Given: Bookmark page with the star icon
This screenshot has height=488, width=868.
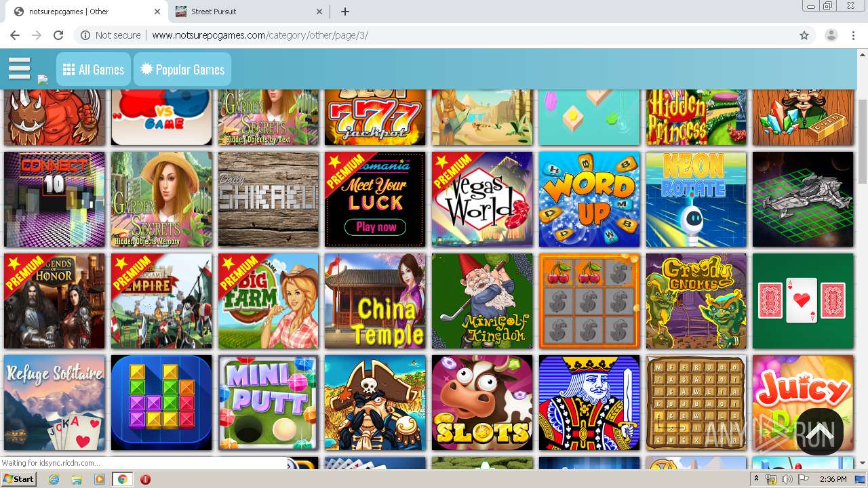Looking at the screenshot, I should coord(804,35).
